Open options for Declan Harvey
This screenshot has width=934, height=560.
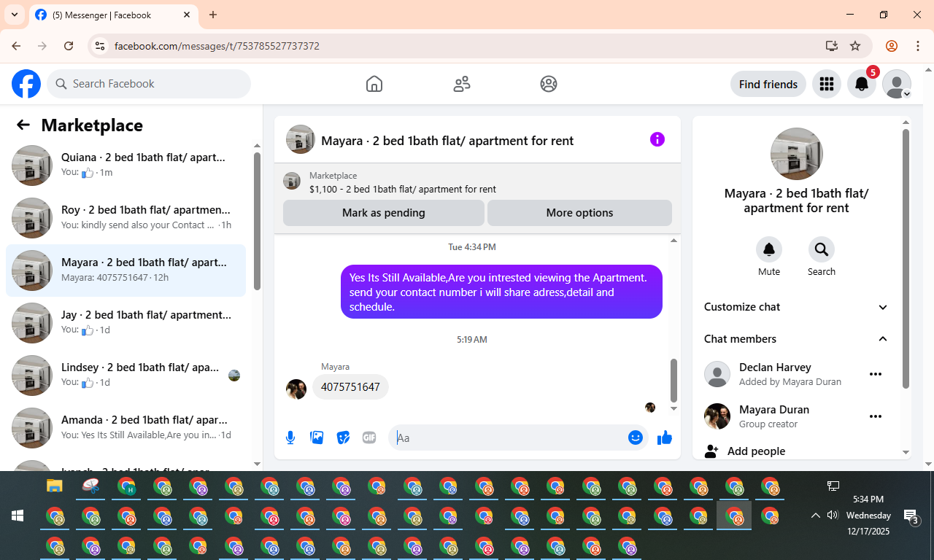(876, 374)
